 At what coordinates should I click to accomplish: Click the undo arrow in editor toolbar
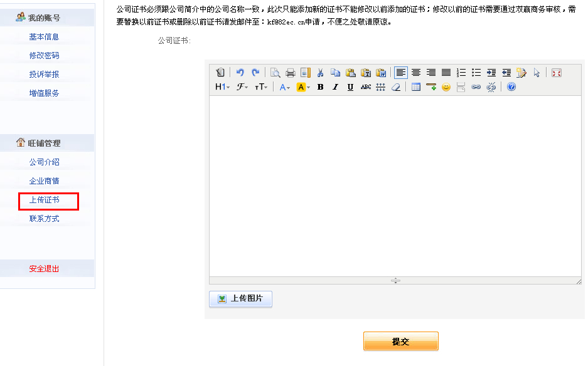(x=240, y=73)
